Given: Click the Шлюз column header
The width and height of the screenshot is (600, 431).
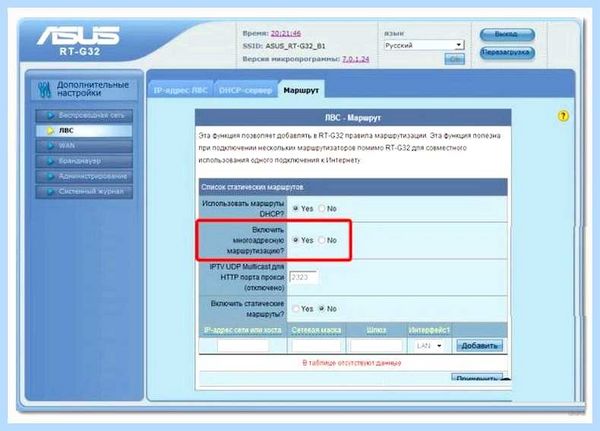Looking at the screenshot, I should (x=376, y=330).
